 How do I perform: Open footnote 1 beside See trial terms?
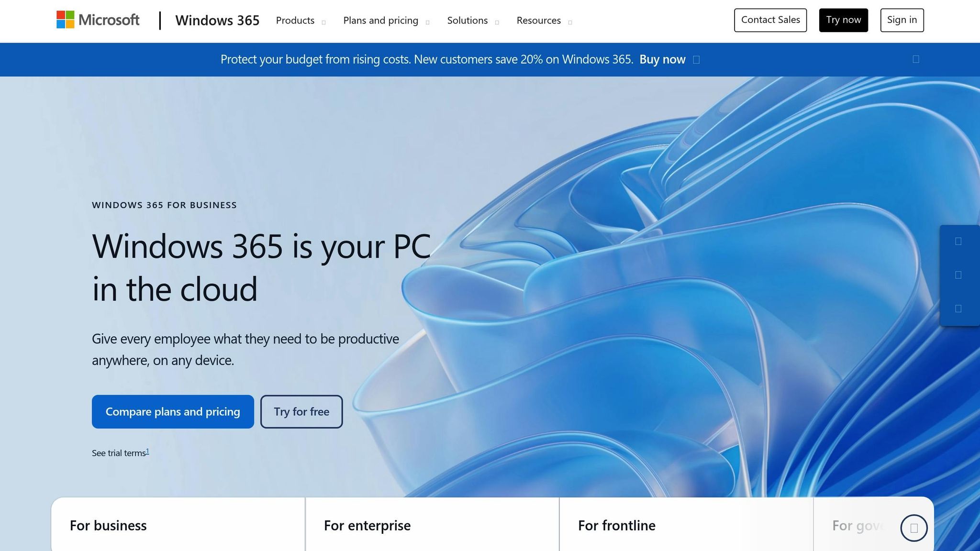pyautogui.click(x=147, y=451)
